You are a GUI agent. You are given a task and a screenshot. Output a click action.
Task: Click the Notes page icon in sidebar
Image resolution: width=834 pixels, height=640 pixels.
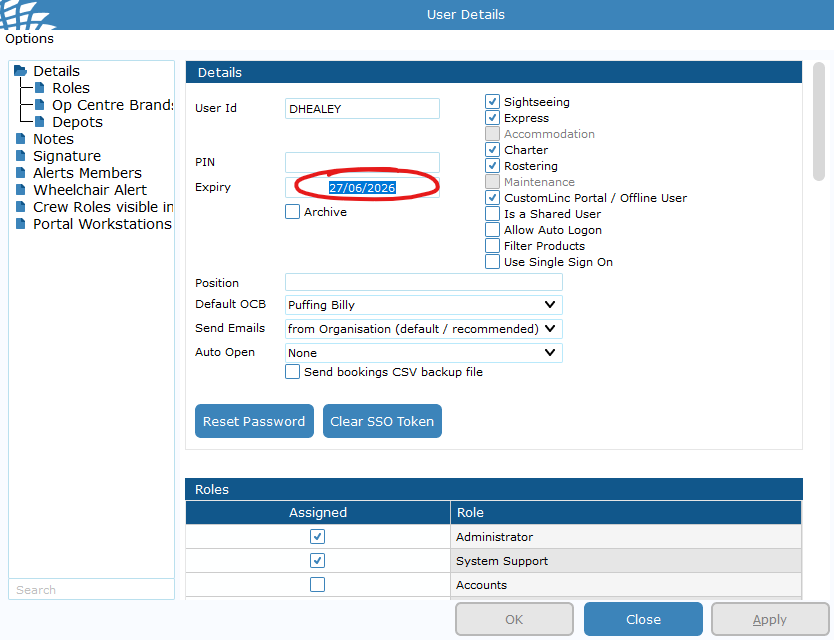pyautogui.click(x=20, y=139)
